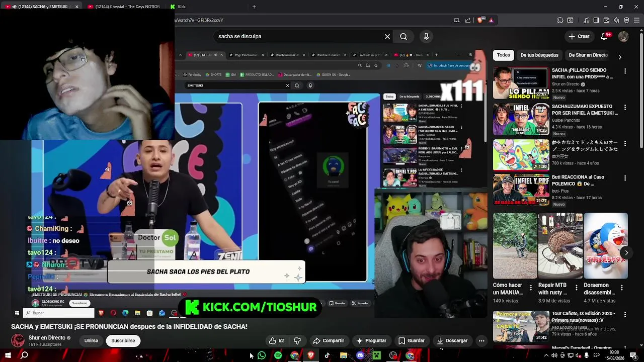Start voice search with microphone icon
This screenshot has height=362, width=644.
[426, 36]
